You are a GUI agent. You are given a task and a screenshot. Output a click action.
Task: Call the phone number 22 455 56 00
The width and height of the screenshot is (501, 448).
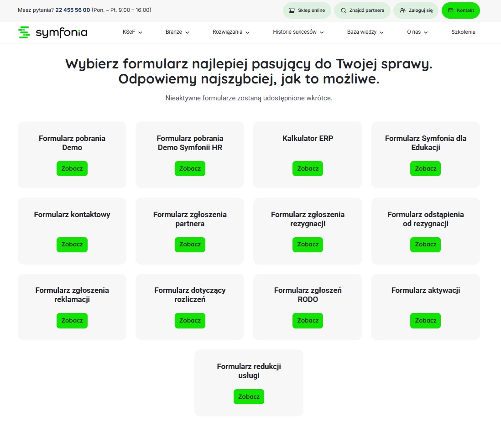[x=73, y=10]
